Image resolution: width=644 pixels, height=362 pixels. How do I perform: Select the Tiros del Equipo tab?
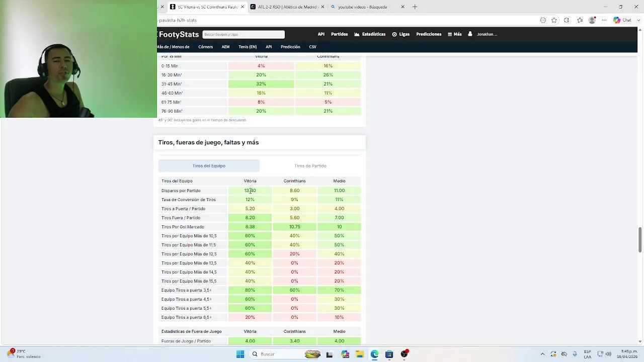click(x=209, y=165)
